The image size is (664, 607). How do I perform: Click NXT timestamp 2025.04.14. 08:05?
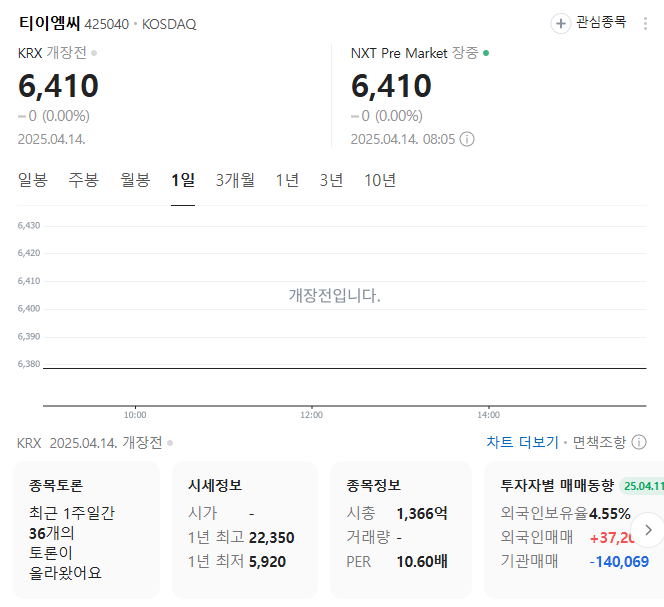(403, 139)
